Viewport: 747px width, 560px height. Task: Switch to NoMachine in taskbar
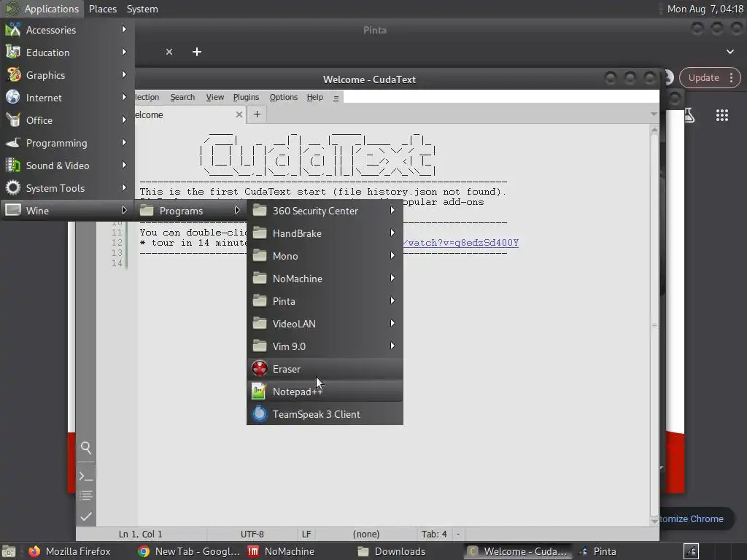pyautogui.click(x=281, y=551)
